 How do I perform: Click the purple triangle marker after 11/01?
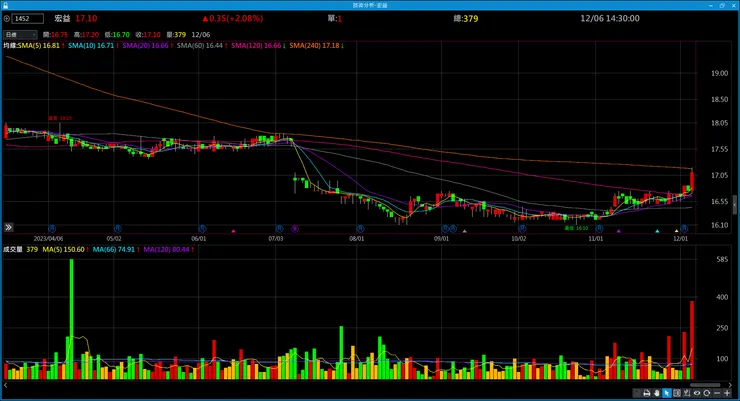[619, 231]
